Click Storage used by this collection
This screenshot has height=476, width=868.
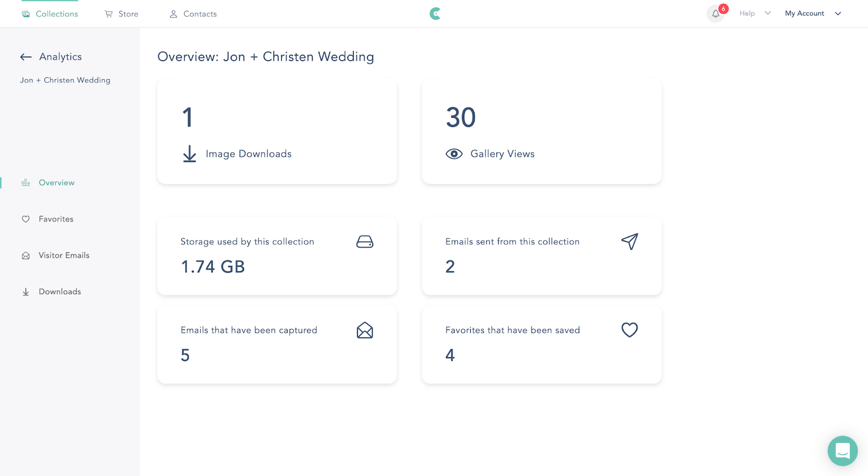click(247, 242)
